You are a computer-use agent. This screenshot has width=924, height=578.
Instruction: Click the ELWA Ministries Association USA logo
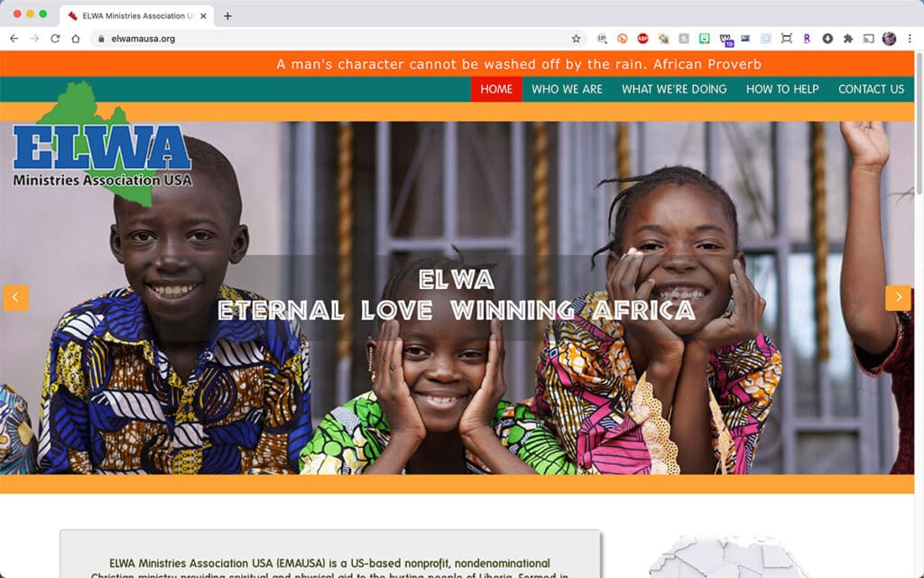(x=102, y=144)
